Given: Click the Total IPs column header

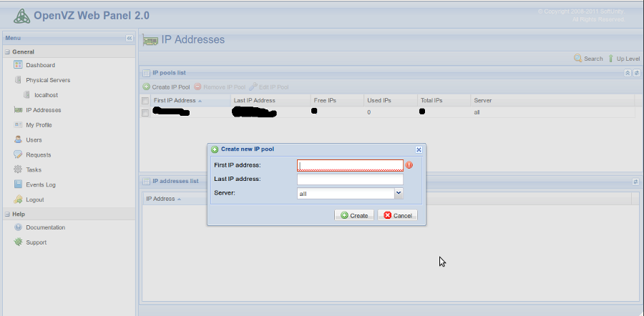Looking at the screenshot, I should tap(444, 100).
